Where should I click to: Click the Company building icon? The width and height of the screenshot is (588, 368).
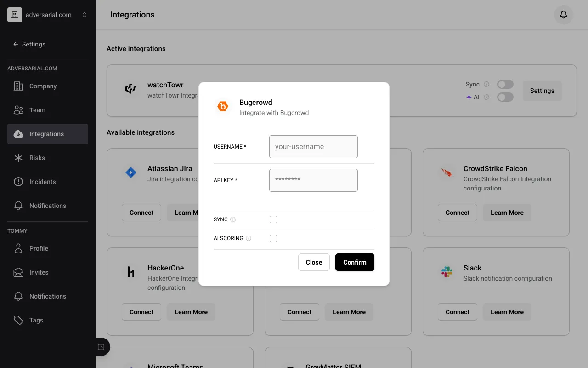18,86
